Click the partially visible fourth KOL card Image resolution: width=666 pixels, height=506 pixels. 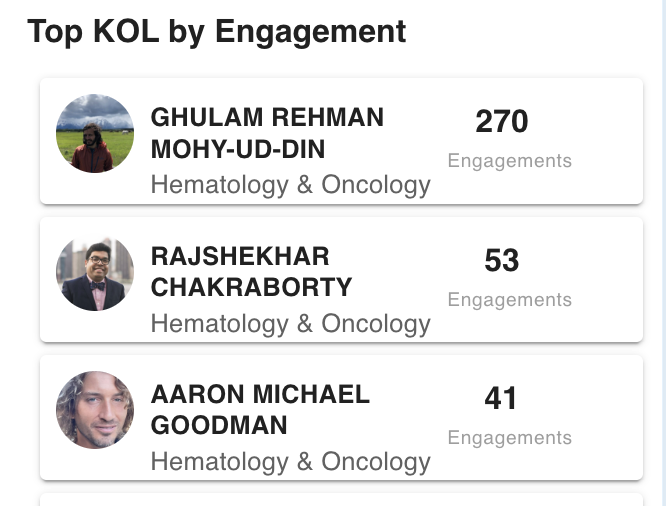tap(340, 499)
